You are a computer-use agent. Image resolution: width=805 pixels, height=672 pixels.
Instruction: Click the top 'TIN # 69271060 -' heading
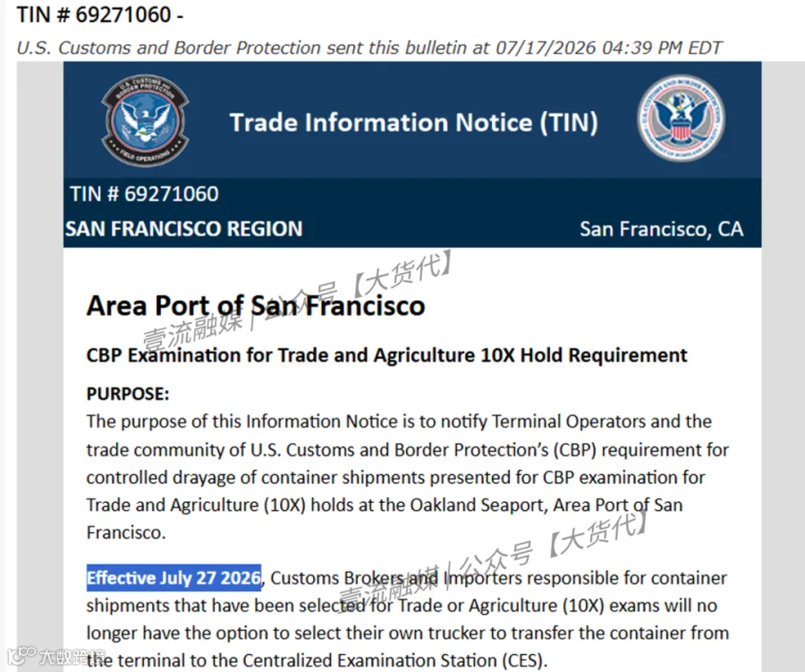(100, 14)
